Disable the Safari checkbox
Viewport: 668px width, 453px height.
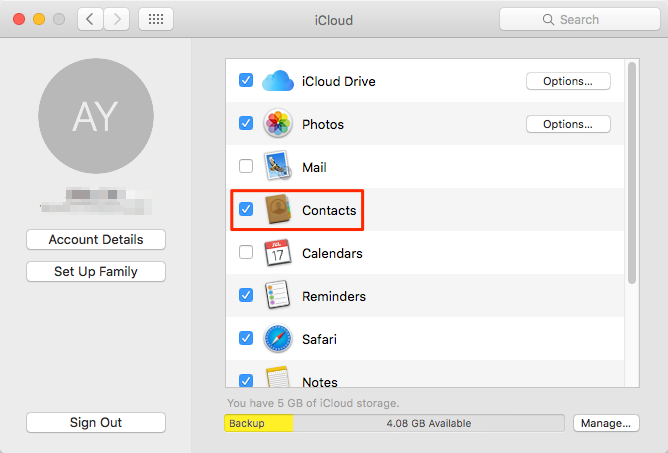246,338
